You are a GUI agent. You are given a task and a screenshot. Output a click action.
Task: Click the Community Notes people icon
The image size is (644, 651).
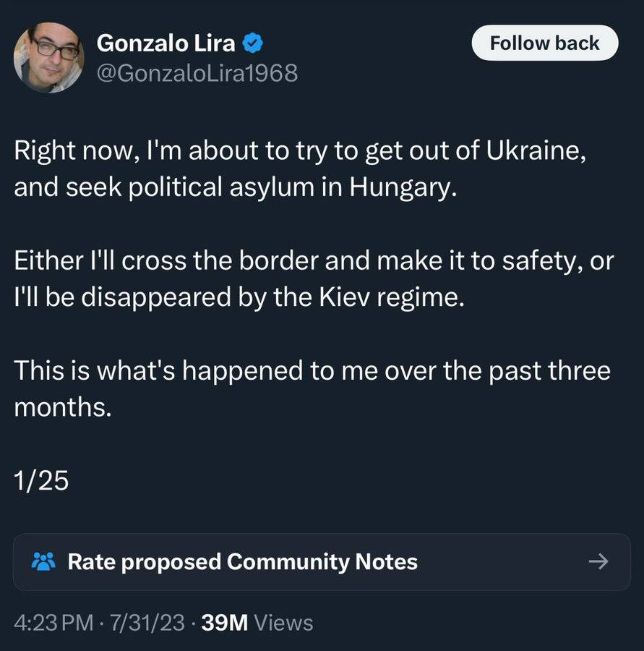43,561
